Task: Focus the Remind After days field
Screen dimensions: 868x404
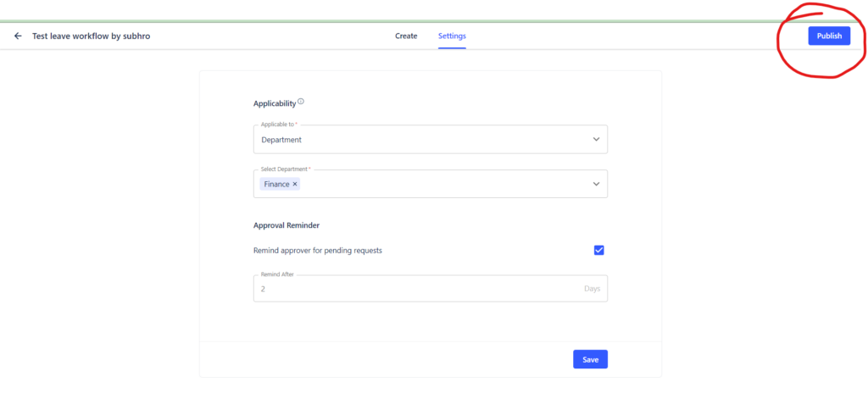Action: (430, 288)
